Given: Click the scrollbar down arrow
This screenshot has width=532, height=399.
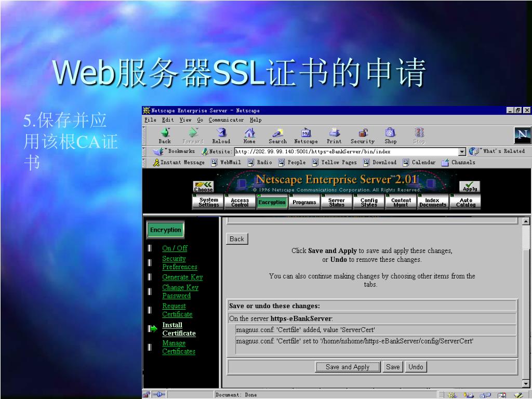Looking at the screenshot, I should 526,384.
